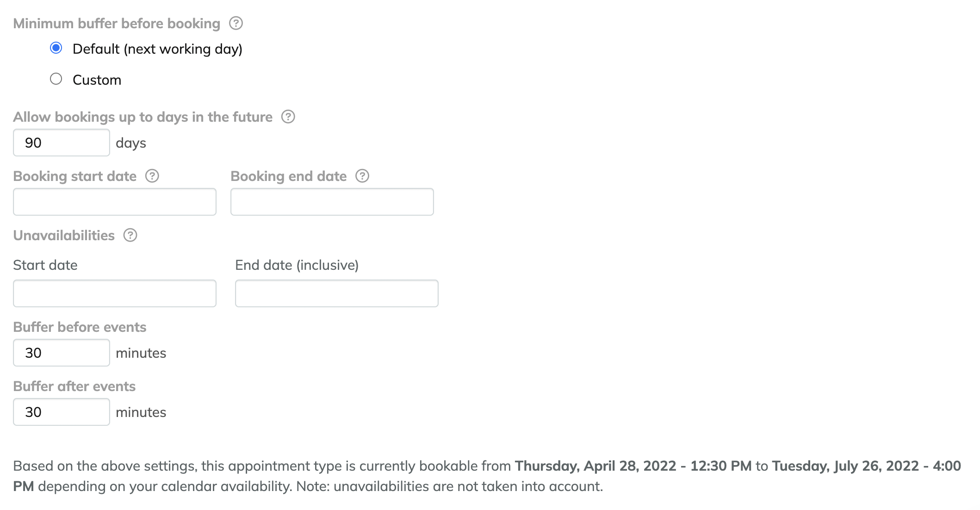Select Default (next working day) radio button
The width and height of the screenshot is (980, 510).
click(56, 48)
